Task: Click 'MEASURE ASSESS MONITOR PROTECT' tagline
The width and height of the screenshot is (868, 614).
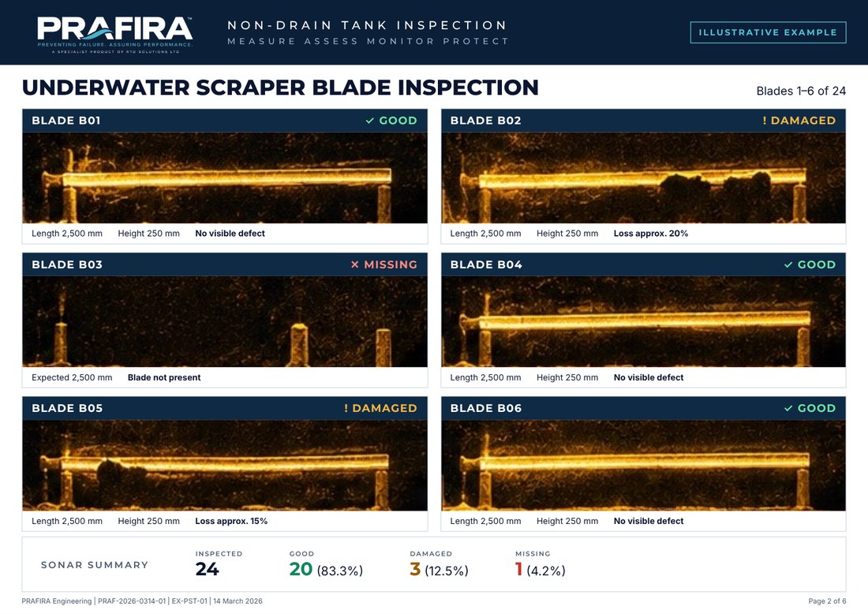Action: (368, 42)
